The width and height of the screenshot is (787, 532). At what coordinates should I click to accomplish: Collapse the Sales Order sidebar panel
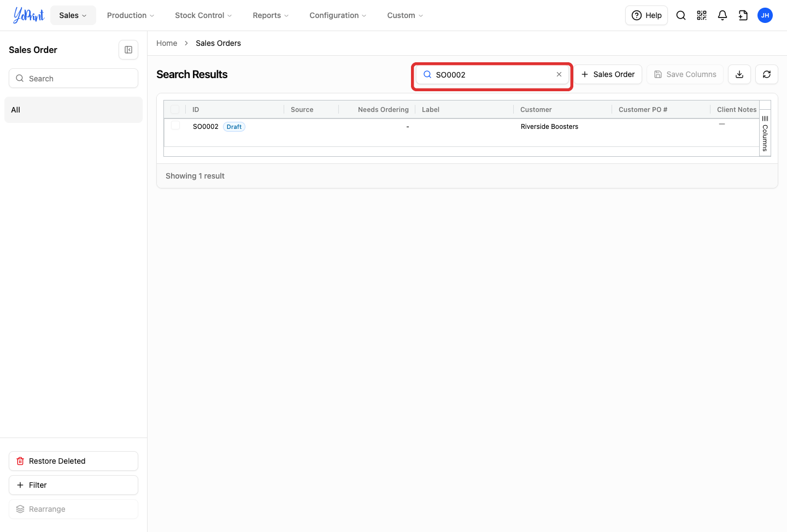pos(128,50)
